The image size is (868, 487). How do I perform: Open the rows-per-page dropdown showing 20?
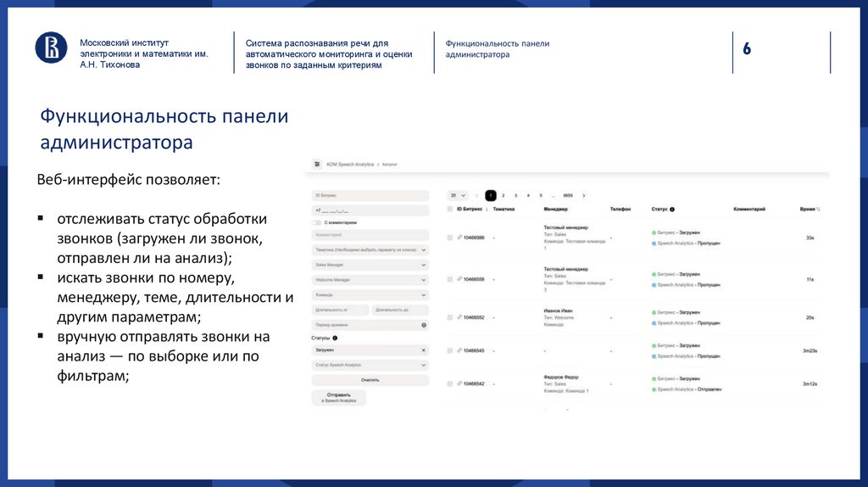(457, 196)
